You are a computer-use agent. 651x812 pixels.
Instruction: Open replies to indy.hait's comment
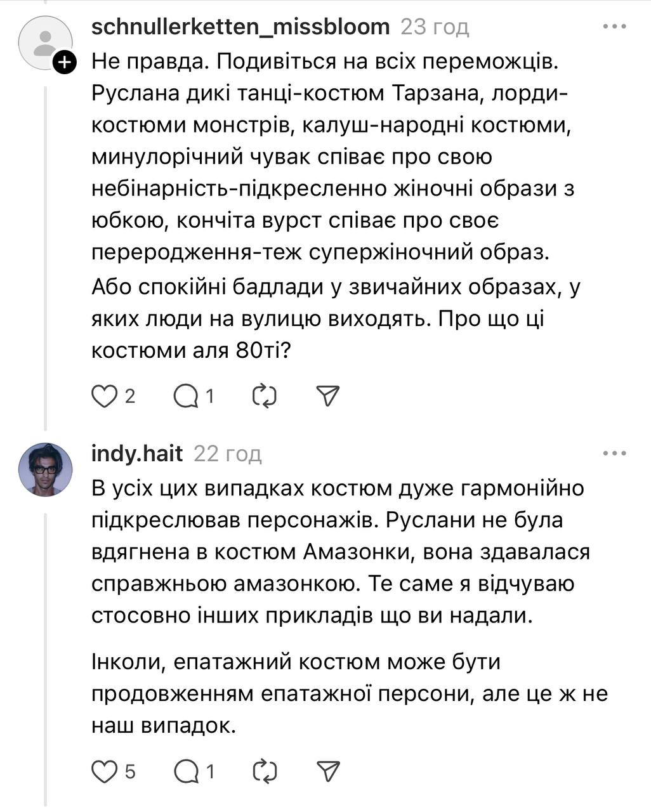click(185, 771)
